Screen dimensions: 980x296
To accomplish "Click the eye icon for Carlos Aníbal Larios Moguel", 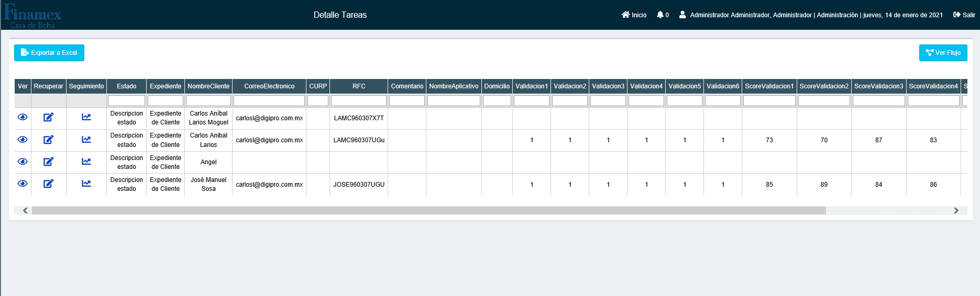I will [x=23, y=117].
